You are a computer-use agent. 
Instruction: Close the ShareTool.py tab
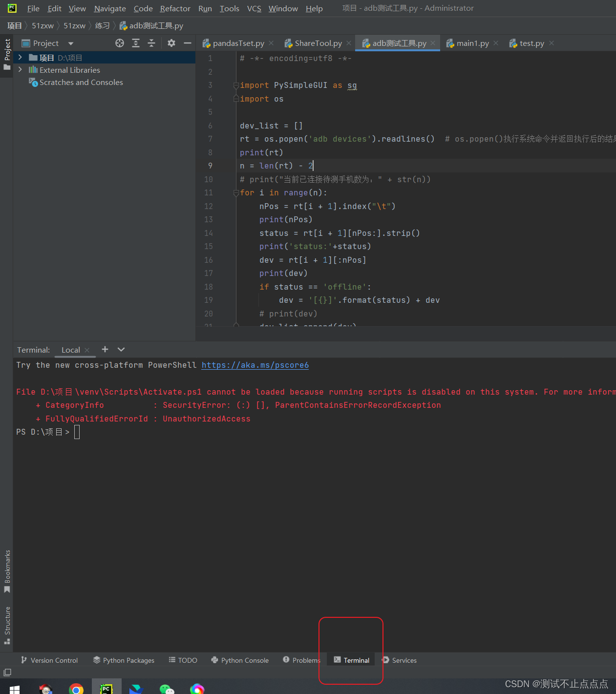[349, 43]
